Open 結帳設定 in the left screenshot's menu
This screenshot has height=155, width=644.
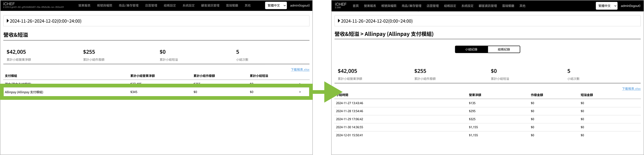[170, 6]
